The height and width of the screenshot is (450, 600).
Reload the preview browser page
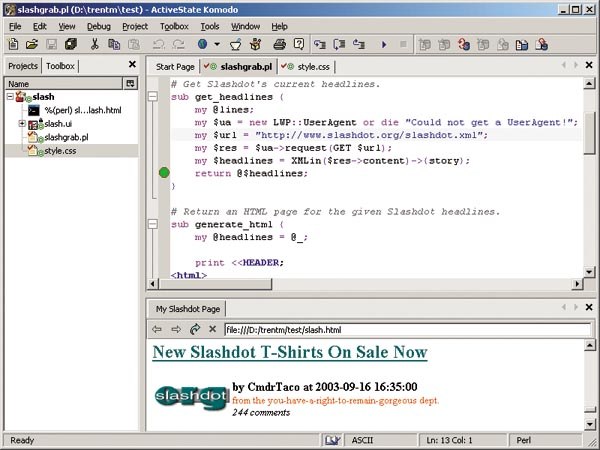[x=195, y=329]
